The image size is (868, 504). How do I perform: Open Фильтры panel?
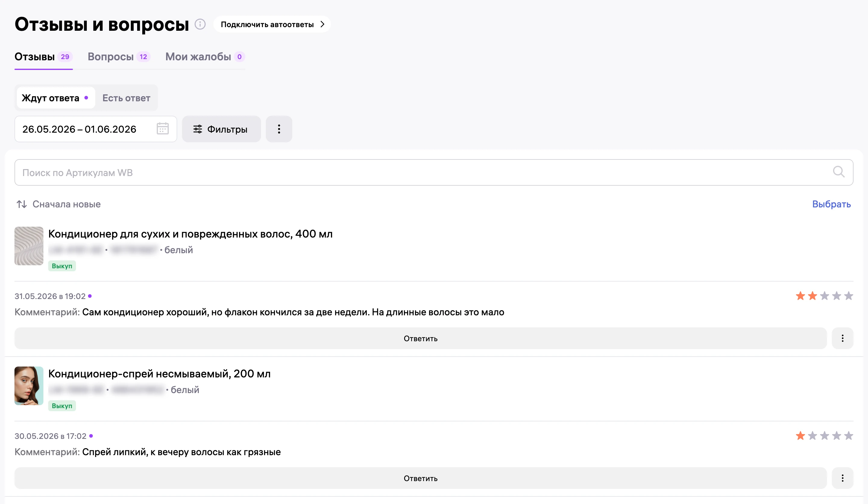[x=221, y=129]
